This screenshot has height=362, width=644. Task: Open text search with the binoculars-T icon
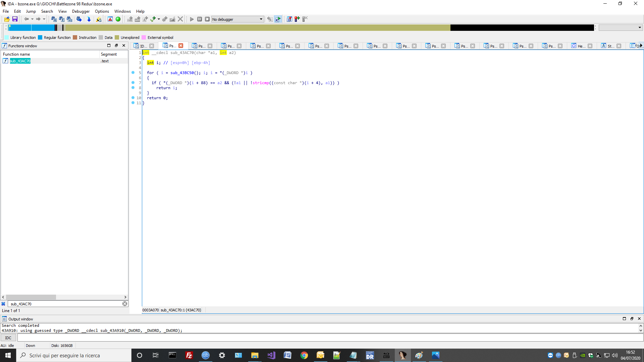click(x=62, y=19)
